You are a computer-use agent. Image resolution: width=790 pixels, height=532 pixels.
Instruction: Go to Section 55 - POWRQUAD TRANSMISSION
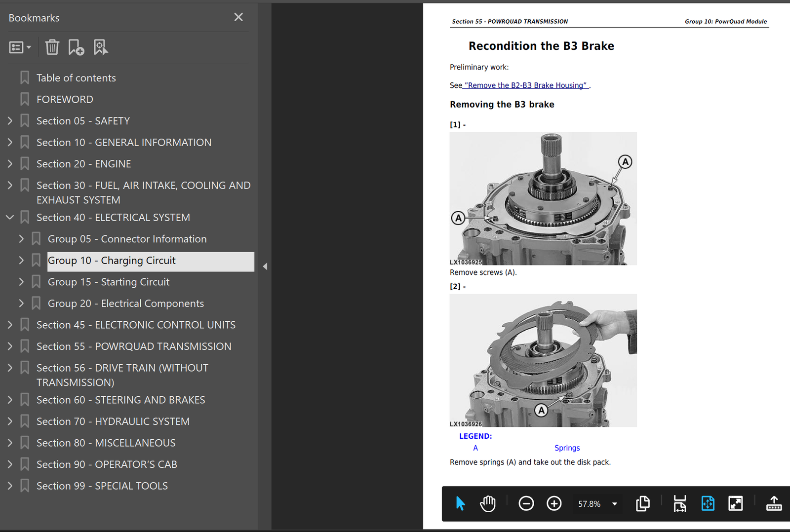tap(134, 346)
